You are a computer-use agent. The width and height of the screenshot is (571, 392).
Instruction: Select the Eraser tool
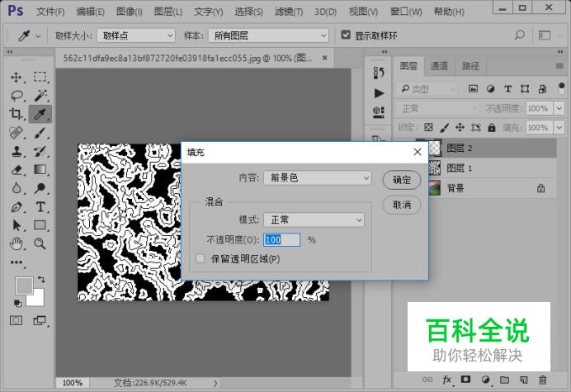(17, 170)
